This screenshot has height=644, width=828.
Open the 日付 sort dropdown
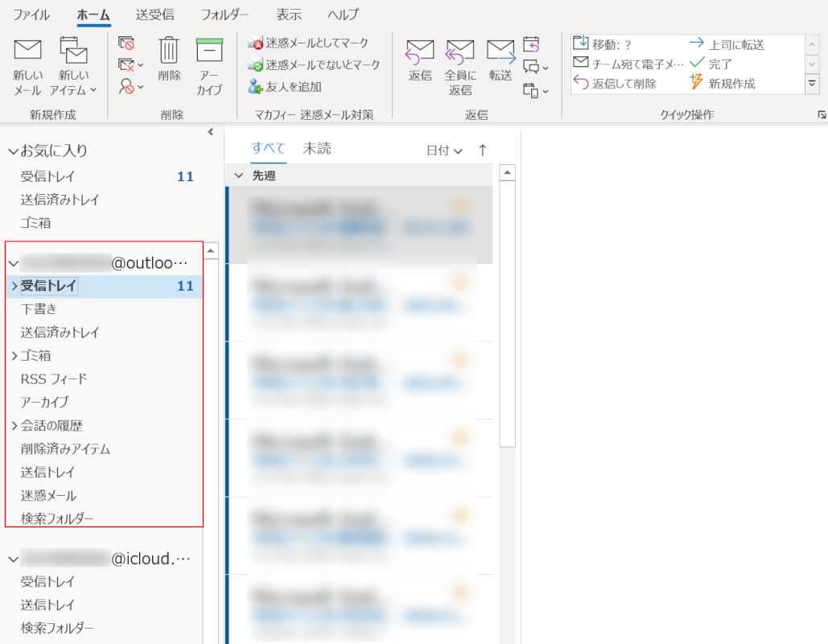pos(444,151)
